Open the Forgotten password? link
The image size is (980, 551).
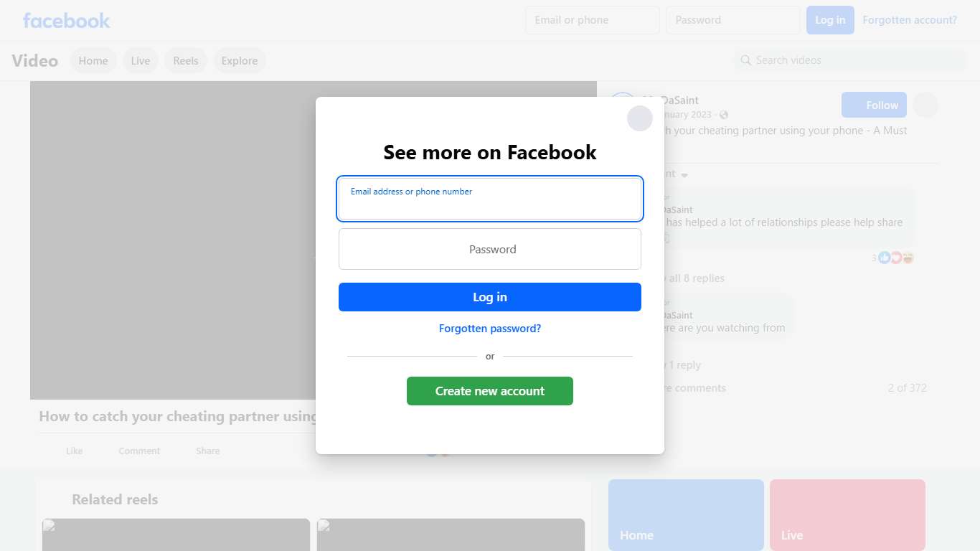click(490, 329)
